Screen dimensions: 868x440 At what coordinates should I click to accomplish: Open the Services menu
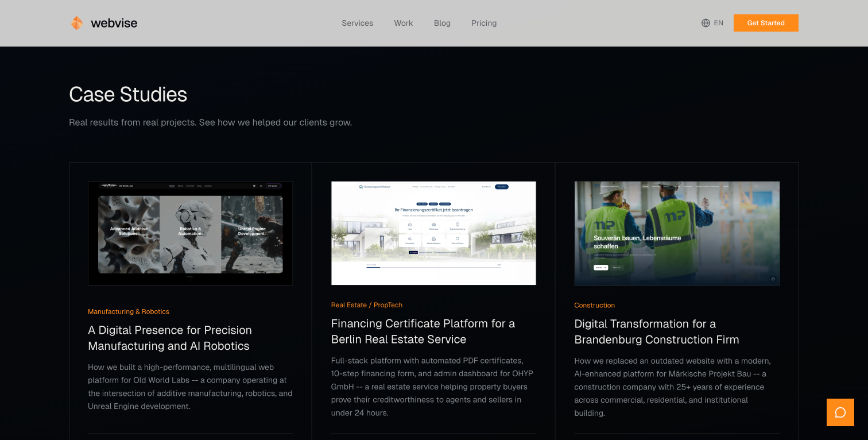click(x=357, y=23)
